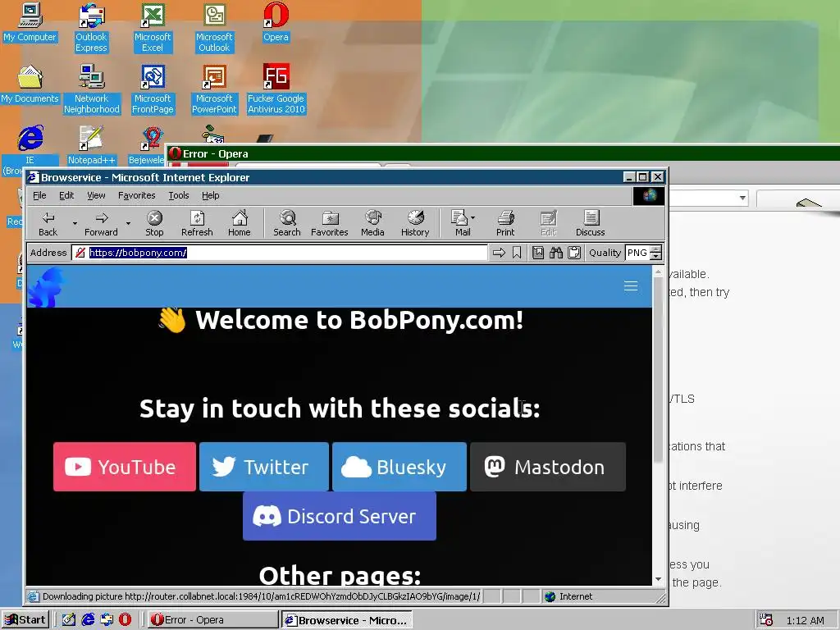Click the clipboard icon in address row
The height and width of the screenshot is (630, 840).
(x=574, y=253)
